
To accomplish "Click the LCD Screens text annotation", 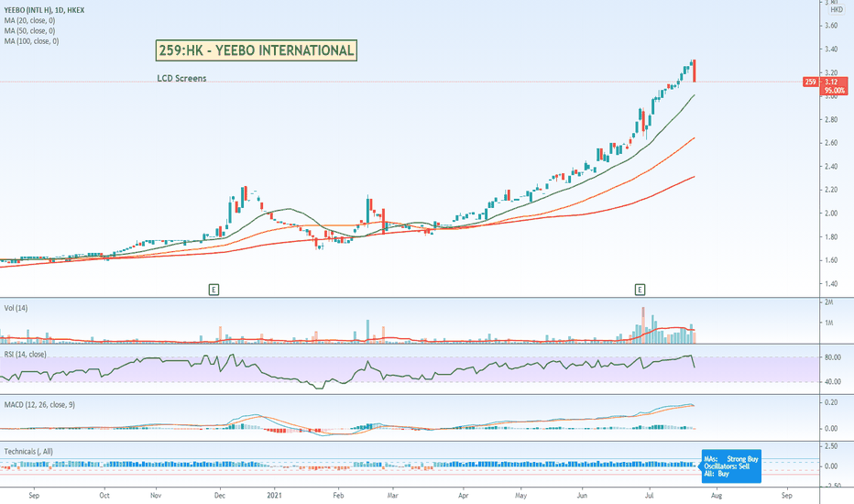I will coord(181,79).
